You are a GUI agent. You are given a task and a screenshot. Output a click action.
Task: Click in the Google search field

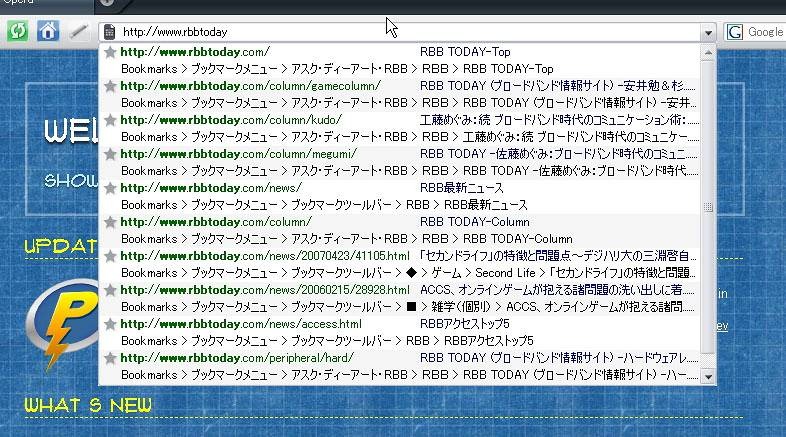(x=766, y=32)
